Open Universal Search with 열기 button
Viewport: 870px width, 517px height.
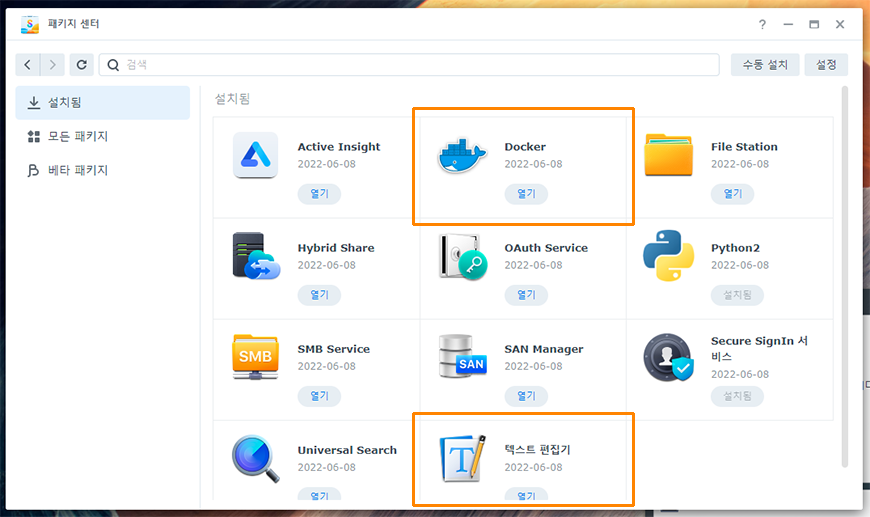320,494
